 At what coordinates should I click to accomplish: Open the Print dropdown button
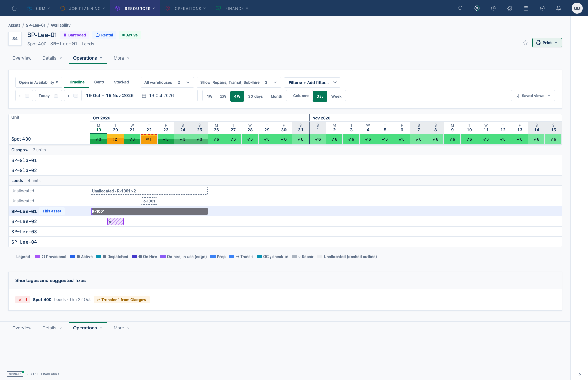tap(547, 43)
